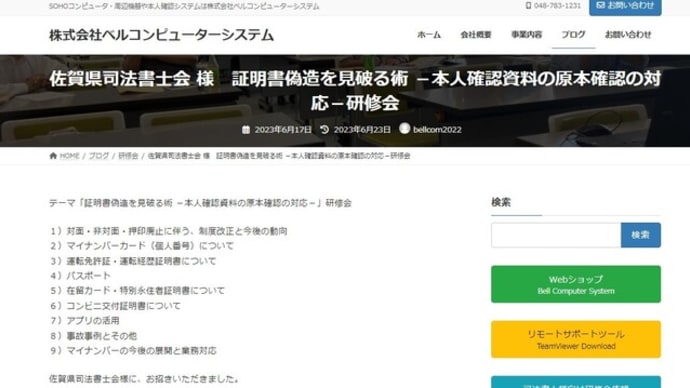The width and height of the screenshot is (690, 388).
Task: Click list item 3）運転免許証・運転経歴証明書について
Action: 132,261
